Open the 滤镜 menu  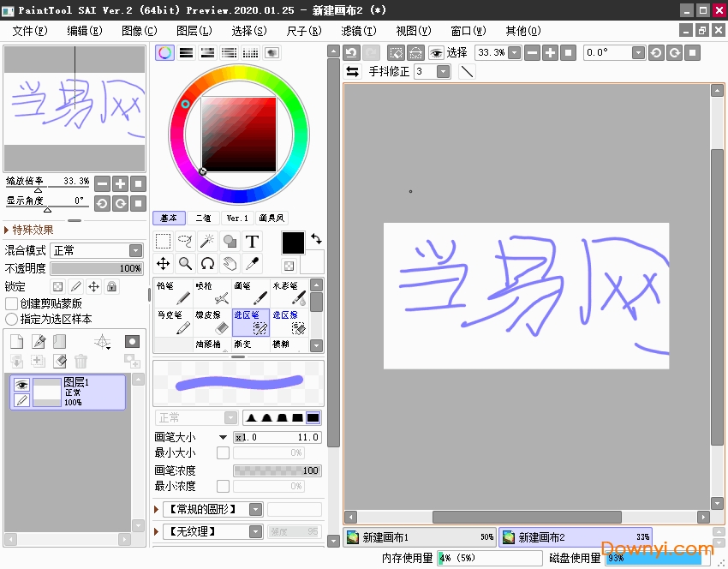[x=358, y=31]
